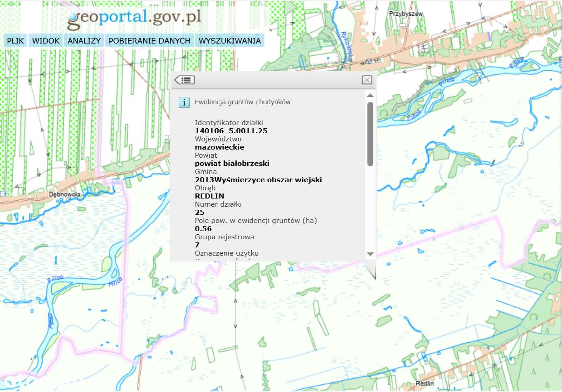Click the popup scrollbar down arrow

pyautogui.click(x=370, y=254)
